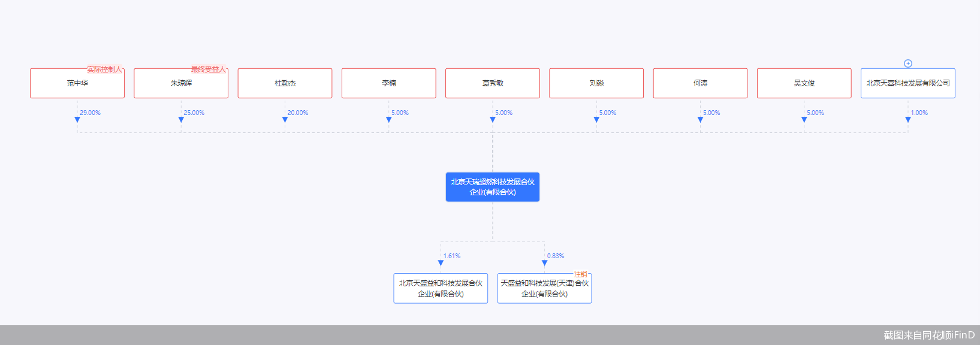Select the 刘淼 shareholder node
The height and width of the screenshot is (345, 980).
pos(596,83)
